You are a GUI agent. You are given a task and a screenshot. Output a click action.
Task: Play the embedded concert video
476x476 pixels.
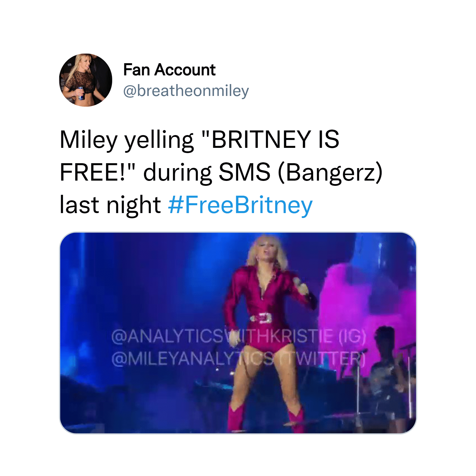pos(238,333)
